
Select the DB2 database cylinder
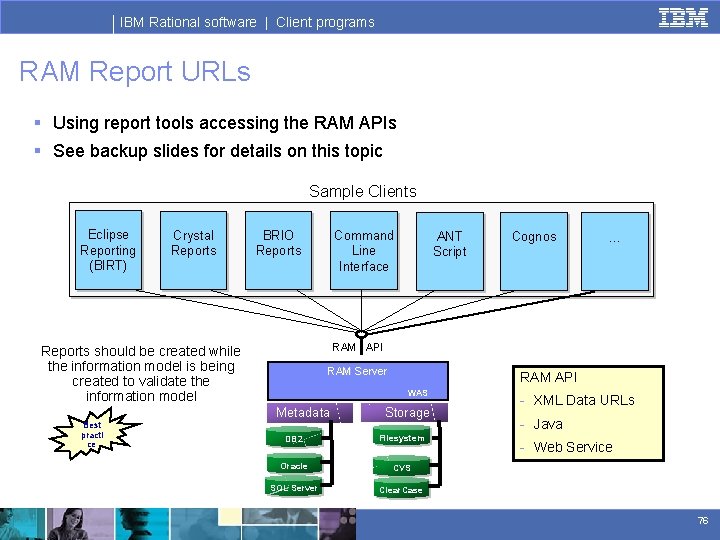click(294, 438)
